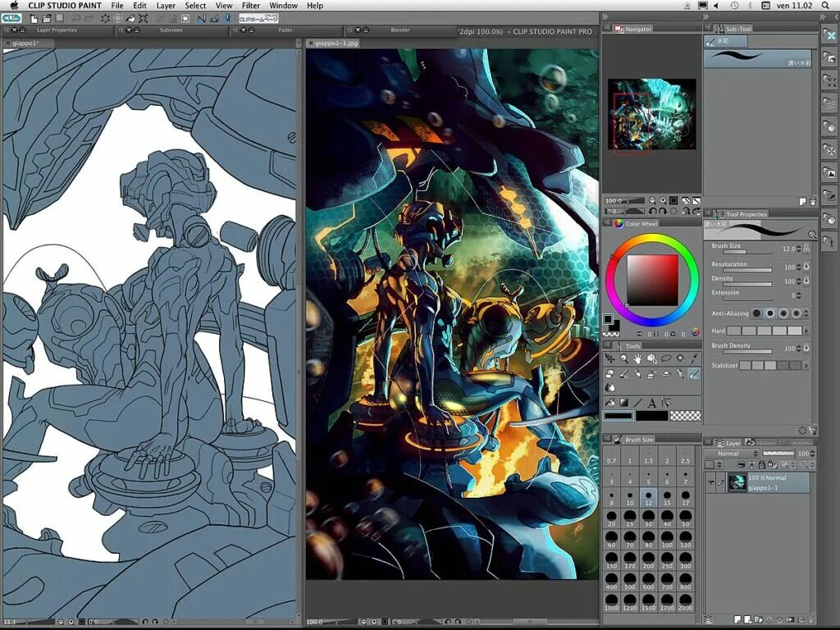Viewport: 840px width, 630px height.
Task: Expand Stabilizer options arrow
Action: [806, 365]
